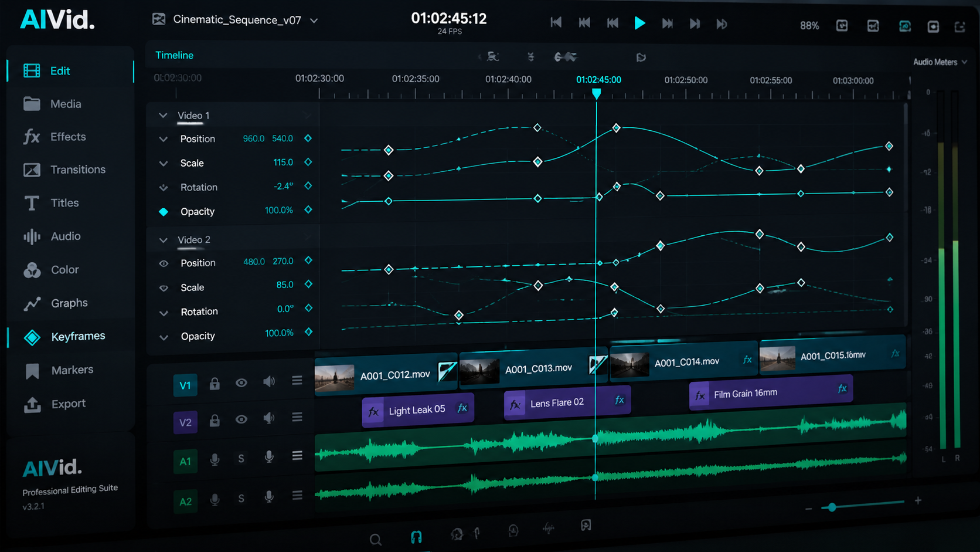
Task: Solo the A2 audio track
Action: (241, 499)
